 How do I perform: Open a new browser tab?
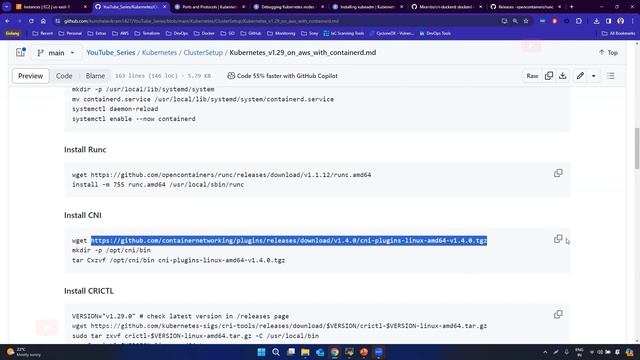[571, 7]
